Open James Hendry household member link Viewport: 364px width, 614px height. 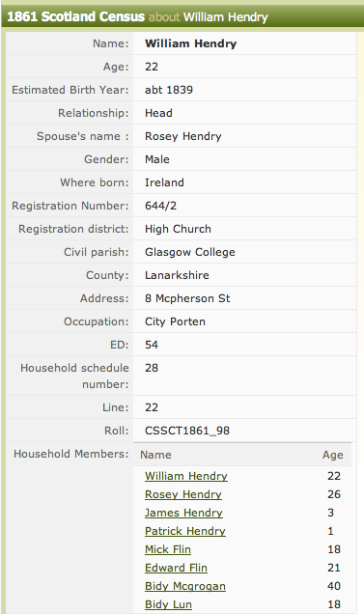point(183,513)
